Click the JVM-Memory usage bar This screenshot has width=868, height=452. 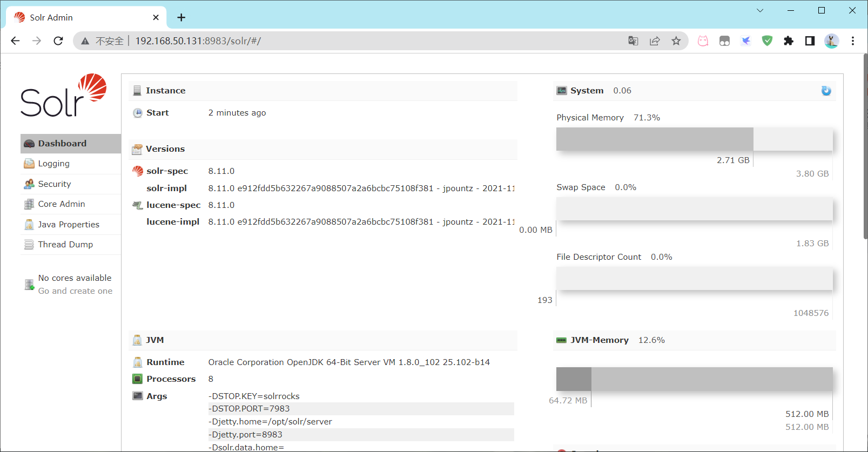pyautogui.click(x=695, y=379)
